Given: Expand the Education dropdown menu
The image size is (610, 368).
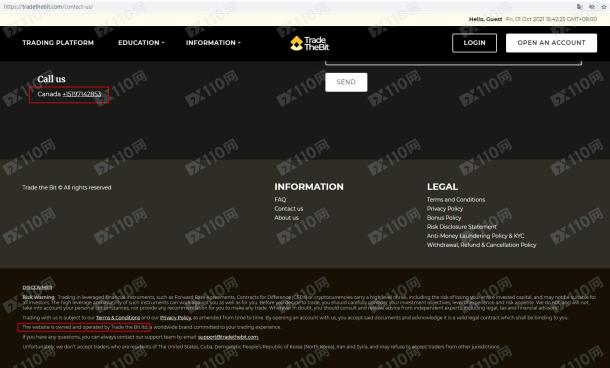Looking at the screenshot, I should [x=141, y=43].
